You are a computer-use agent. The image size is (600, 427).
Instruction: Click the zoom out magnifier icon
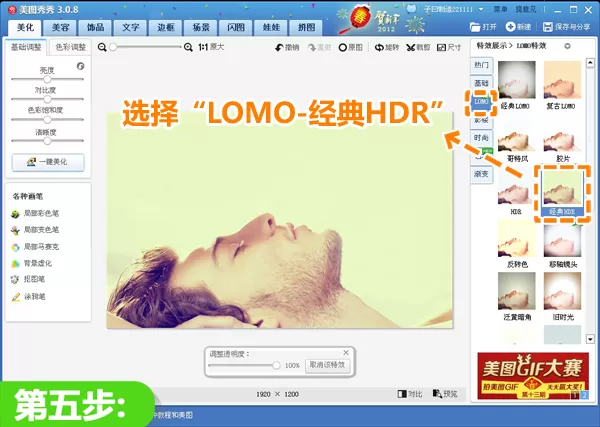click(102, 47)
